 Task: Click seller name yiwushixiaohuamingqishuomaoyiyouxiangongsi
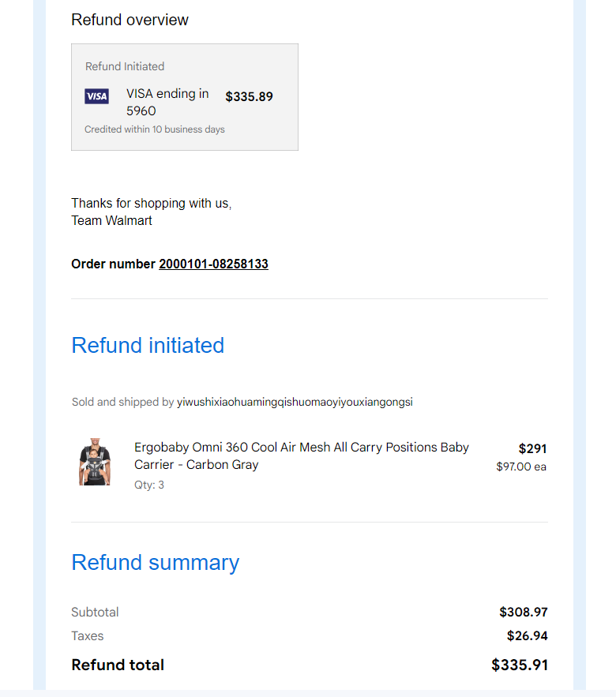pos(295,402)
